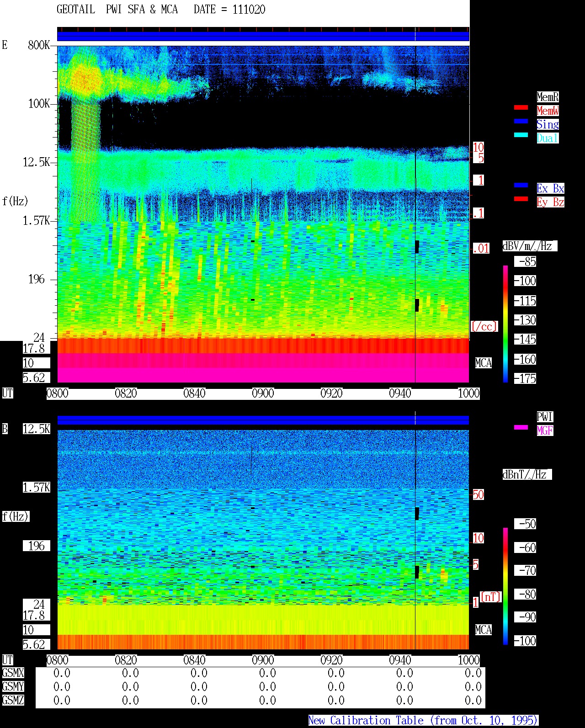The image size is (585, 728).
Task: Click the blue Sing legend swatch
Action: [521, 121]
